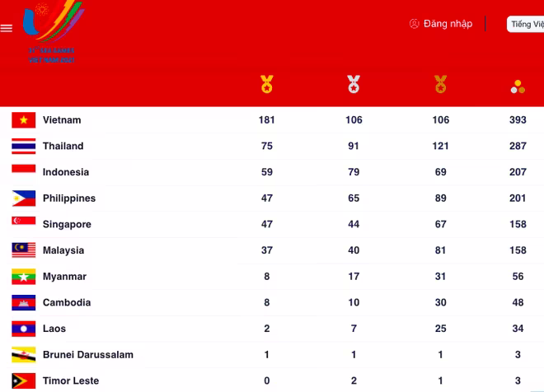This screenshot has height=392, width=544.
Task: Click the user account icon
Action: point(415,24)
